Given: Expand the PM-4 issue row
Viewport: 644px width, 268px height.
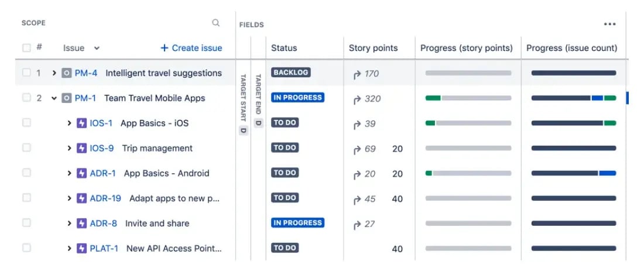Looking at the screenshot, I should point(54,73).
